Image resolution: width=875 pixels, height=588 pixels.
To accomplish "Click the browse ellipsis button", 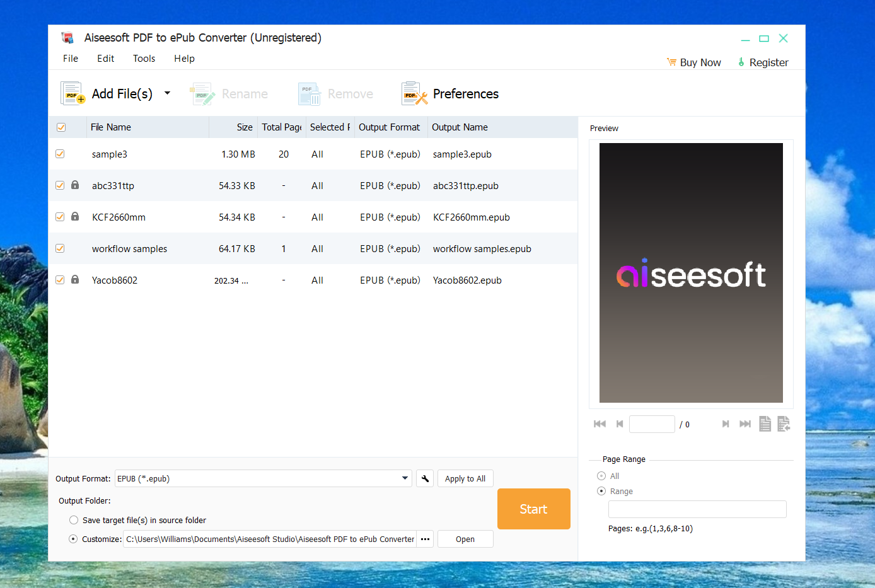I will pyautogui.click(x=425, y=539).
